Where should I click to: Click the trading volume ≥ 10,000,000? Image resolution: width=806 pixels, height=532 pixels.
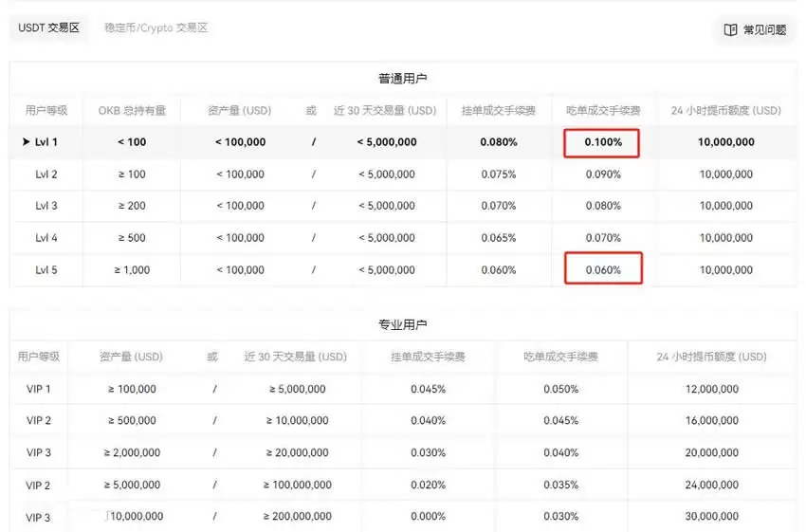(x=297, y=420)
